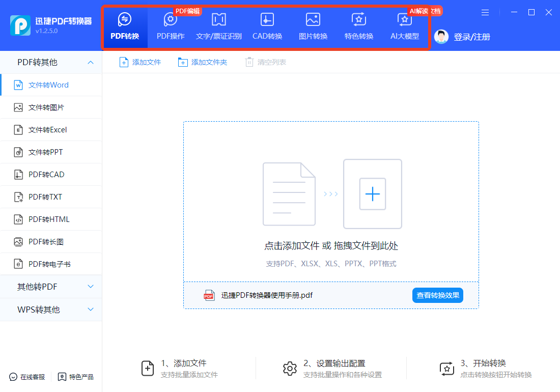Click the Excel icon beside 文件转Excel
The height and width of the screenshot is (392, 560).
click(18, 130)
